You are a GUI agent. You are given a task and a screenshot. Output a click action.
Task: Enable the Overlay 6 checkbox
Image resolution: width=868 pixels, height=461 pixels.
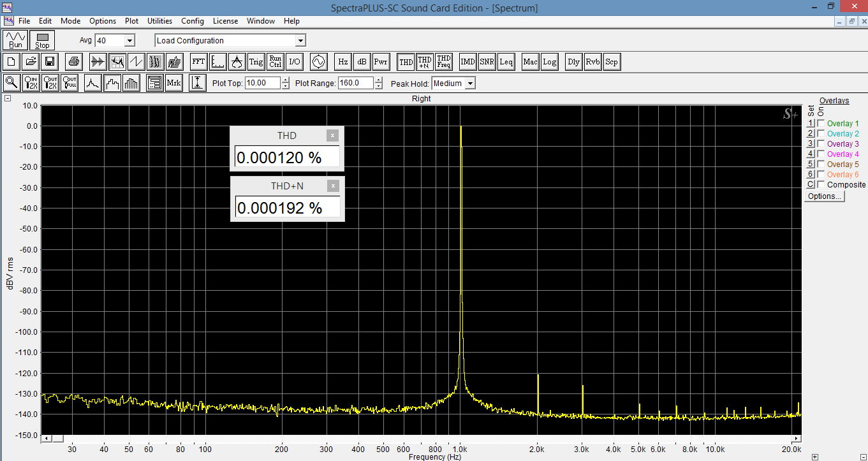tap(821, 175)
